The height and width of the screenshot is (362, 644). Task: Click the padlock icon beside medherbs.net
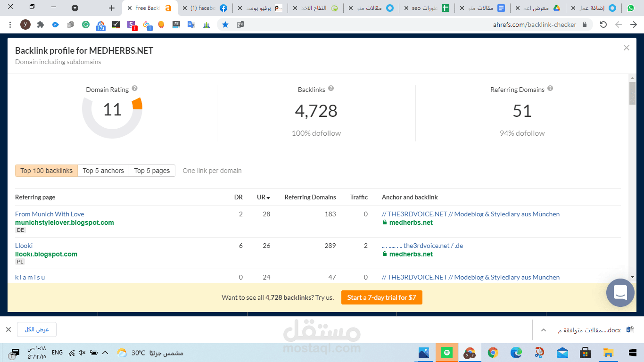coord(385,222)
